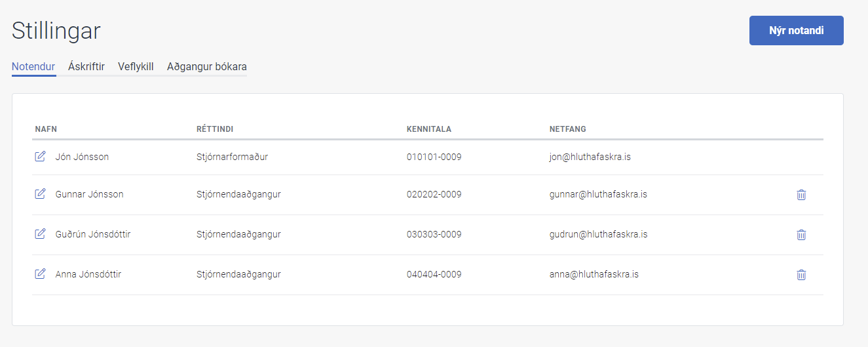Click the NAFN column header
Viewport: 868px width, 347px height.
pos(46,129)
